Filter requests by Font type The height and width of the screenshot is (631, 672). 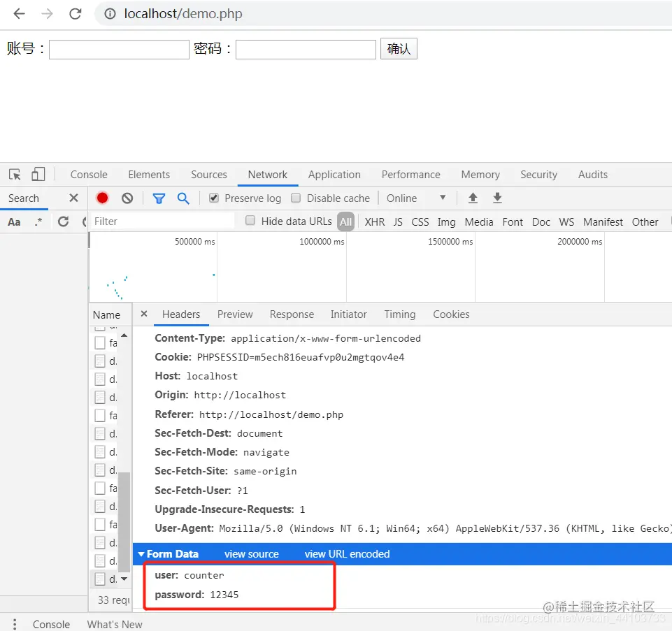coord(513,222)
